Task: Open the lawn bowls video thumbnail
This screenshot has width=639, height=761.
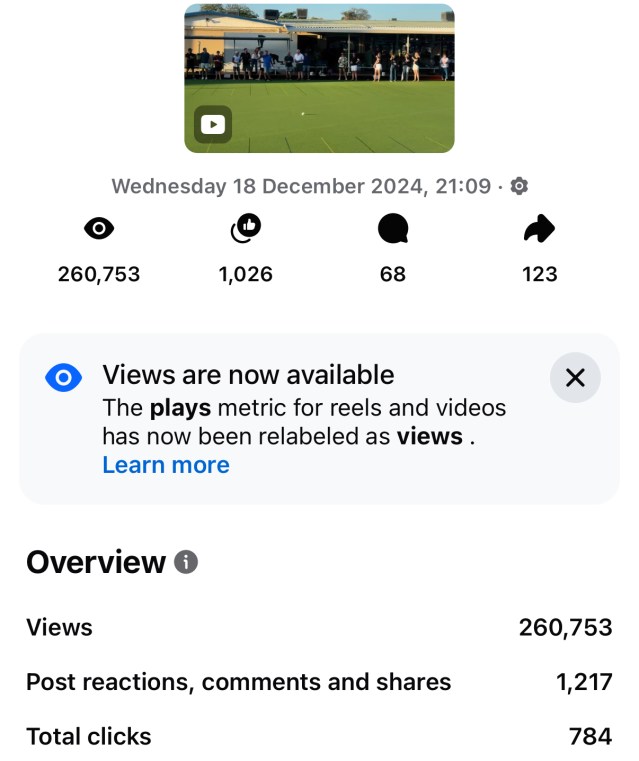Action: (x=319, y=70)
